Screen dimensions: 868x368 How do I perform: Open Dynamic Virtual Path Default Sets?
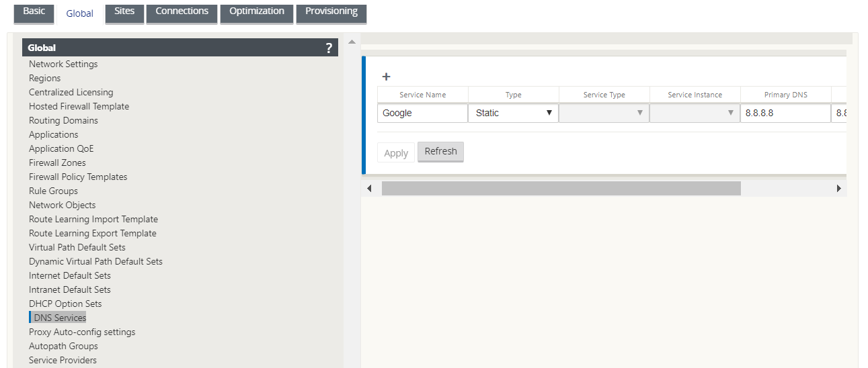click(95, 261)
